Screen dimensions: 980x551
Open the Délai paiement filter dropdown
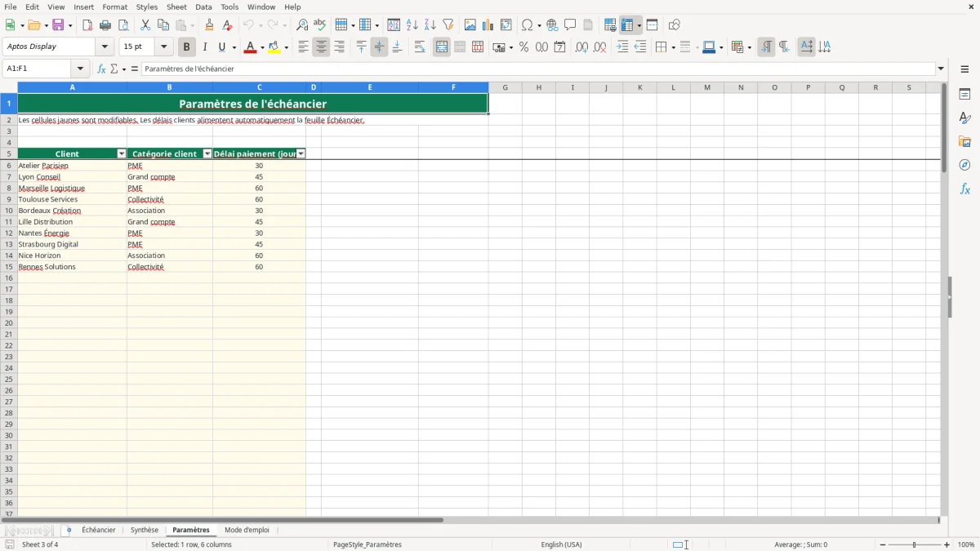[301, 153]
